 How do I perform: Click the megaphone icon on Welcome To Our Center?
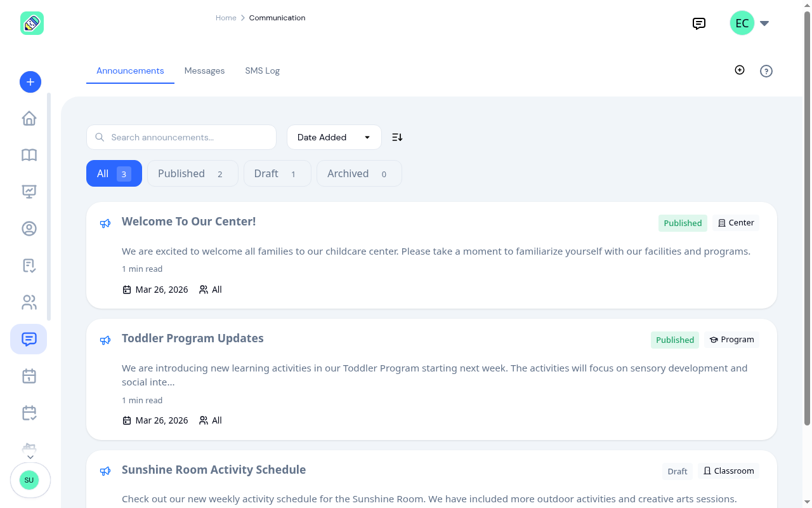point(105,224)
